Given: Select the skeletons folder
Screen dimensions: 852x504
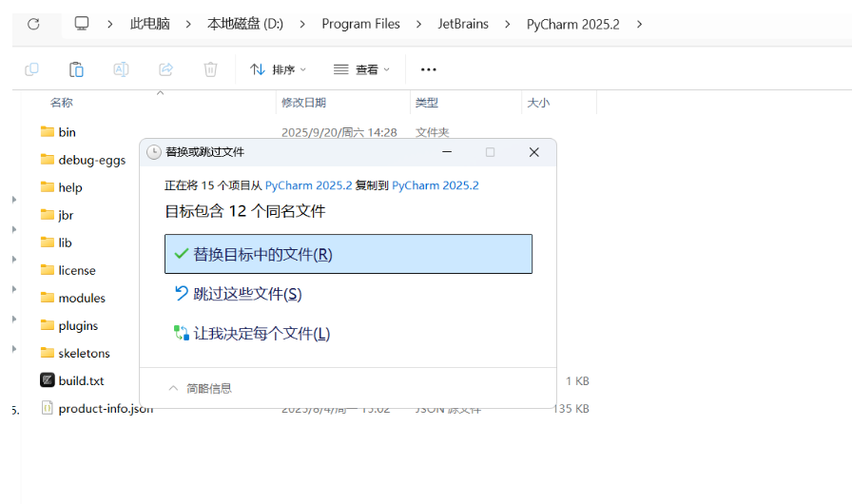Looking at the screenshot, I should [x=75, y=353].
